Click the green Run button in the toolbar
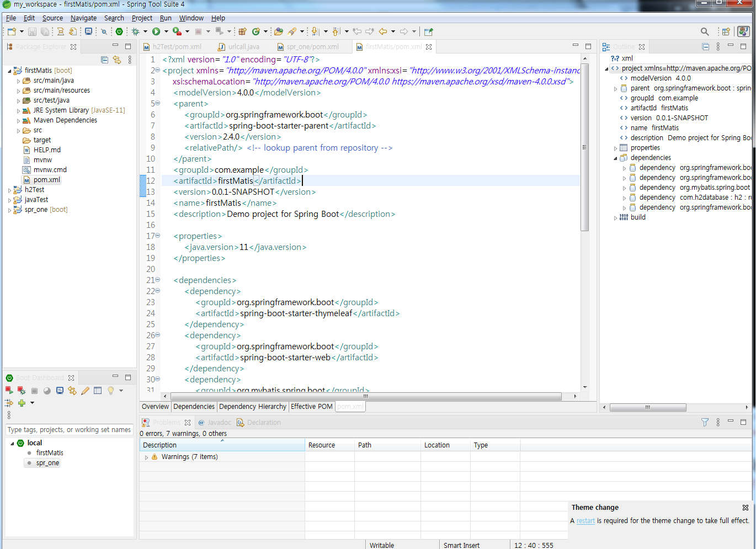 click(156, 32)
